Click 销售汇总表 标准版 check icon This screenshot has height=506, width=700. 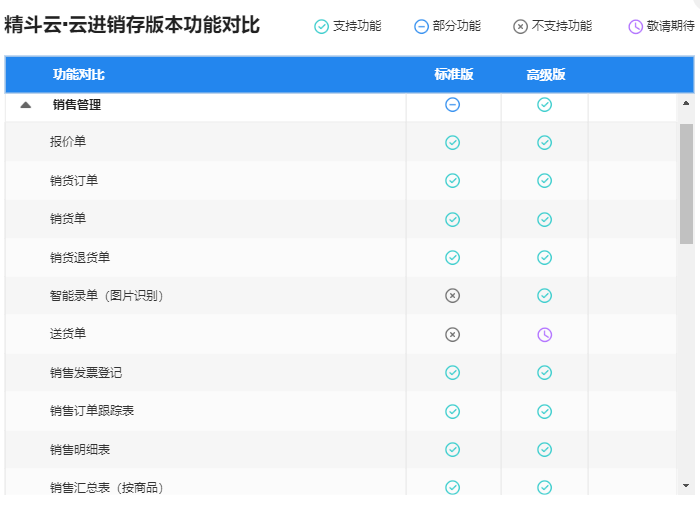pos(452,487)
